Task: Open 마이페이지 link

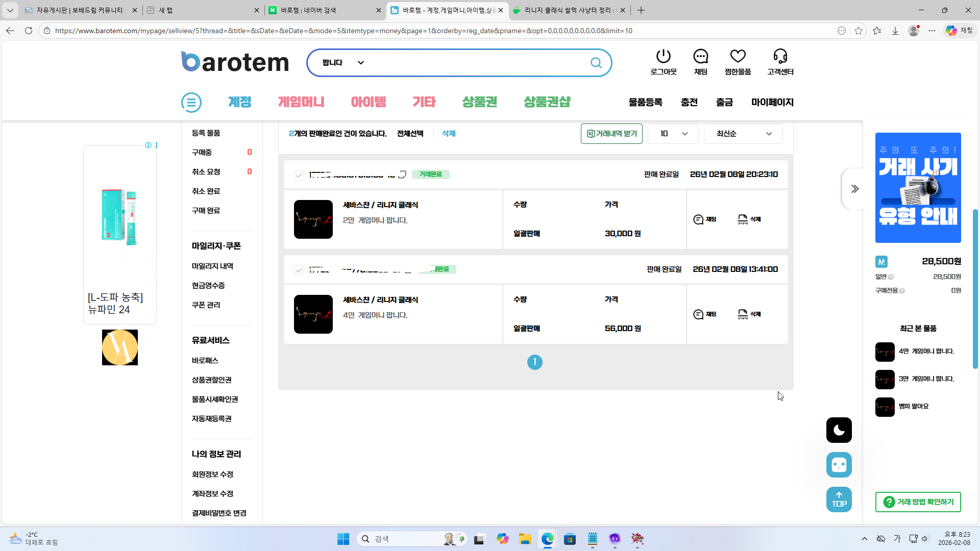Action: click(x=772, y=102)
